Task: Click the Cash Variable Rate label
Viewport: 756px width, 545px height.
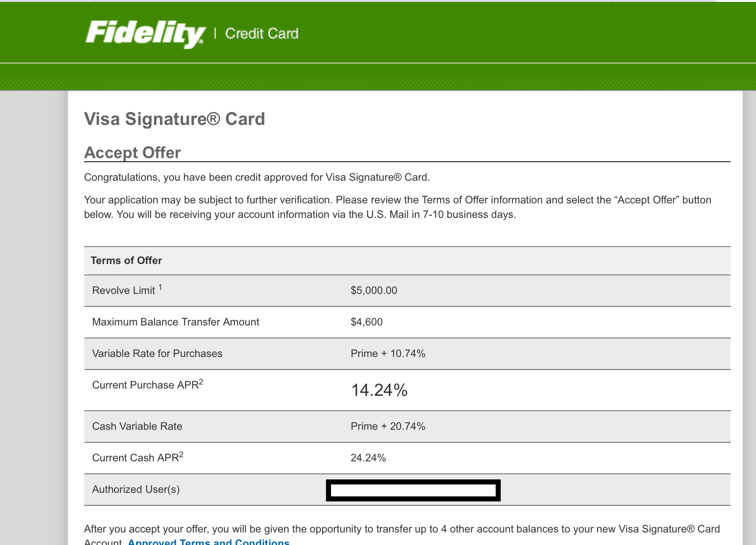Action: pos(137,426)
